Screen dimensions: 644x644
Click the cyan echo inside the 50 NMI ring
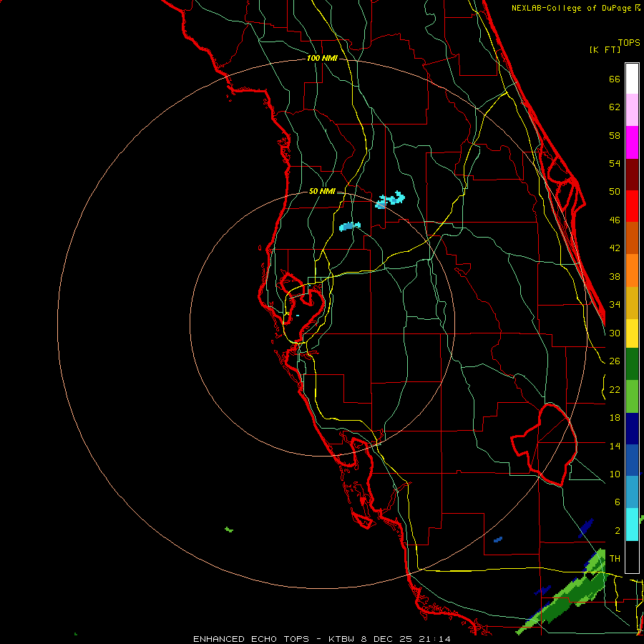coord(350,226)
